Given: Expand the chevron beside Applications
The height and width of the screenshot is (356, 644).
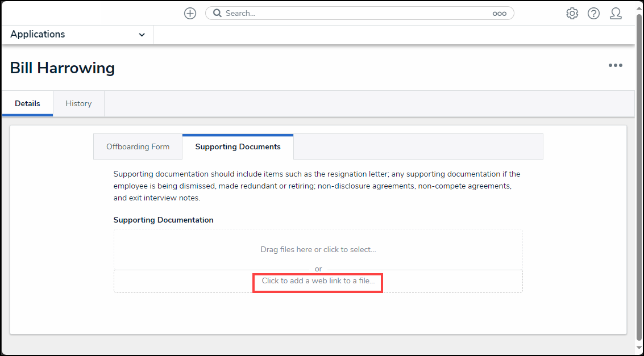Looking at the screenshot, I should pos(142,35).
